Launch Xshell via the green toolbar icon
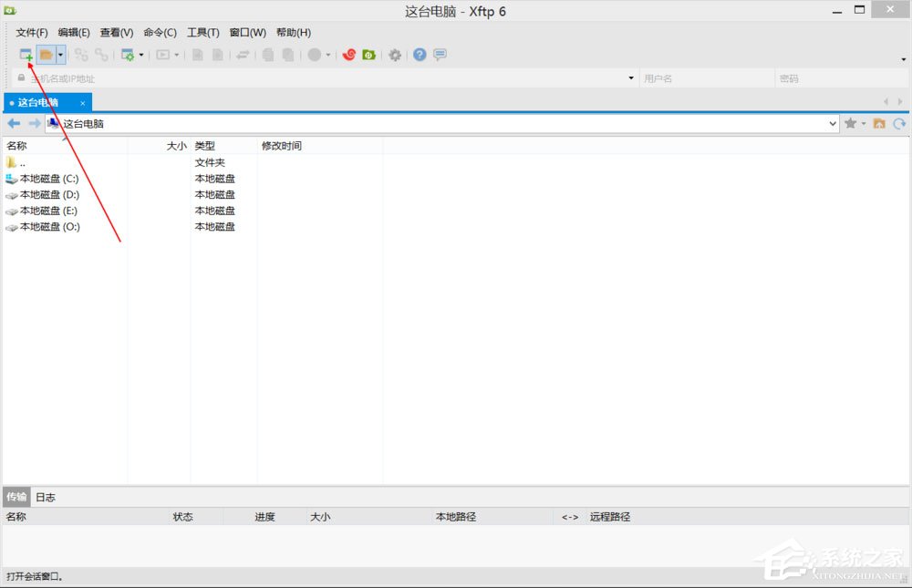 pos(368,55)
